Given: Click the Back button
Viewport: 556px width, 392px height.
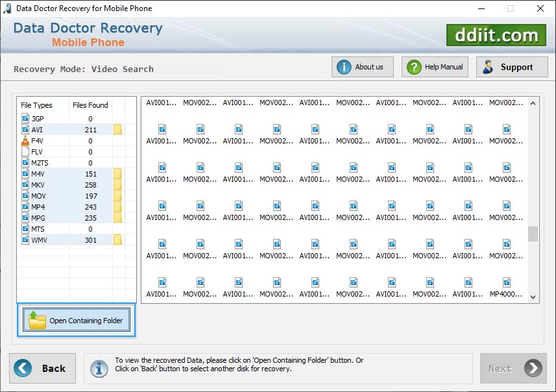Looking at the screenshot, I should coord(42,368).
